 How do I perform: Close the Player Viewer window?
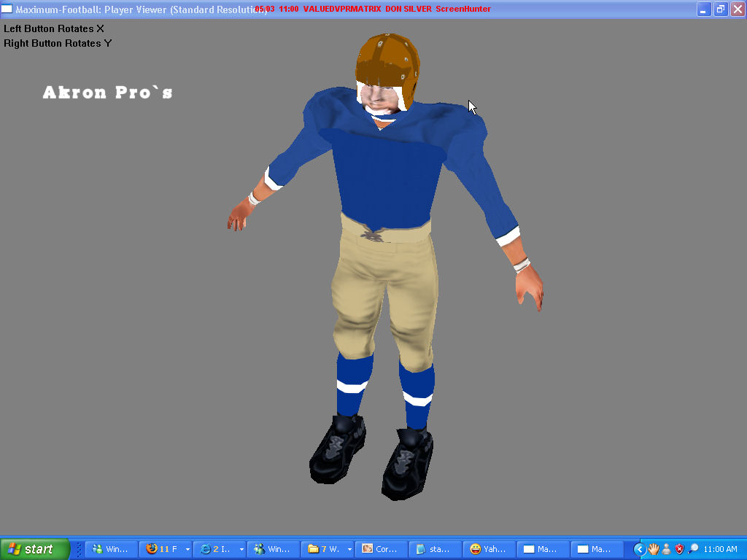pyautogui.click(x=738, y=9)
